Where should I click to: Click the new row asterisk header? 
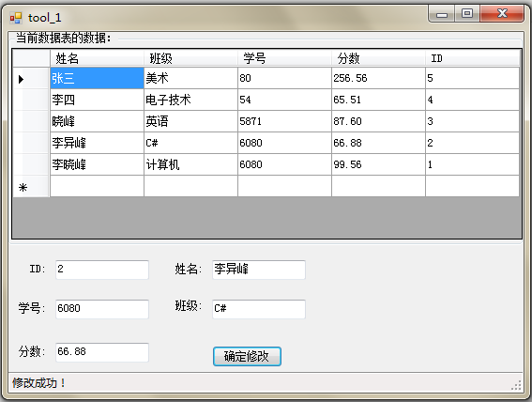pos(31,186)
